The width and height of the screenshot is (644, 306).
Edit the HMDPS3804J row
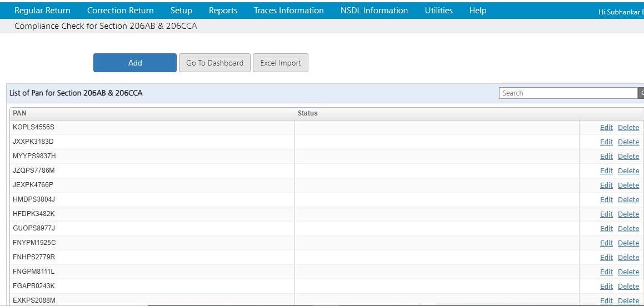(x=606, y=199)
